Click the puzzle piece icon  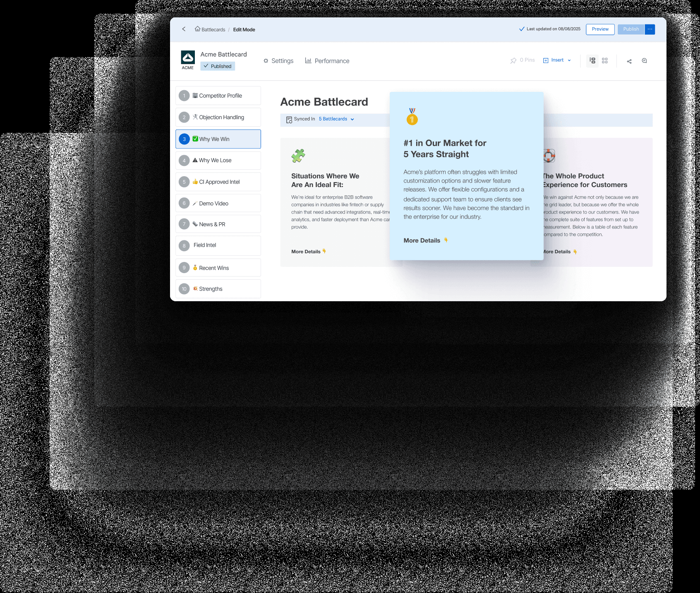298,156
